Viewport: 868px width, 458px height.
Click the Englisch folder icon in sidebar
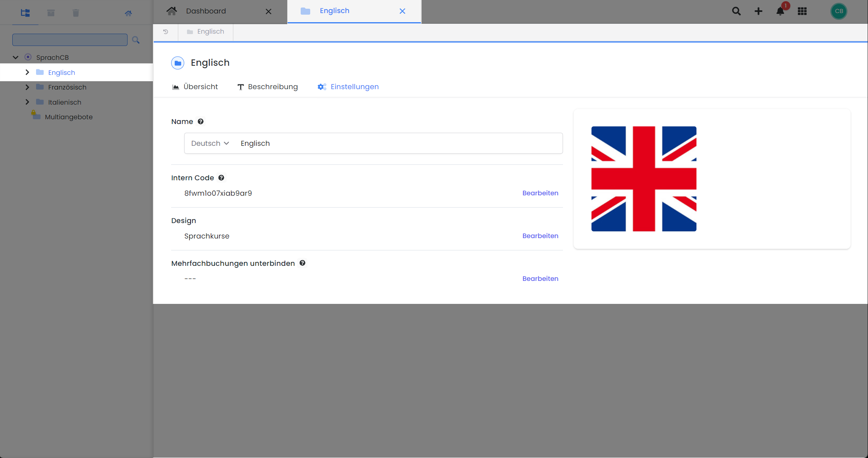(x=40, y=73)
